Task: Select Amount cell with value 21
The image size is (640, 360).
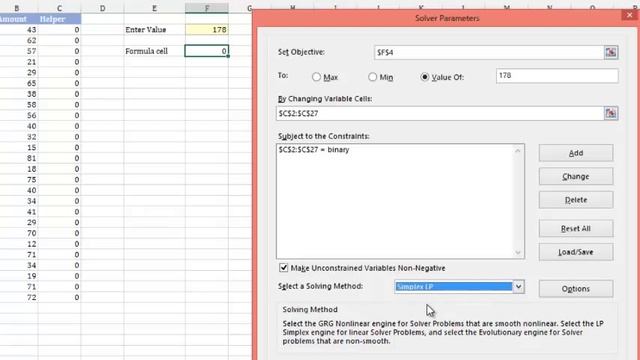Action: tap(19, 62)
